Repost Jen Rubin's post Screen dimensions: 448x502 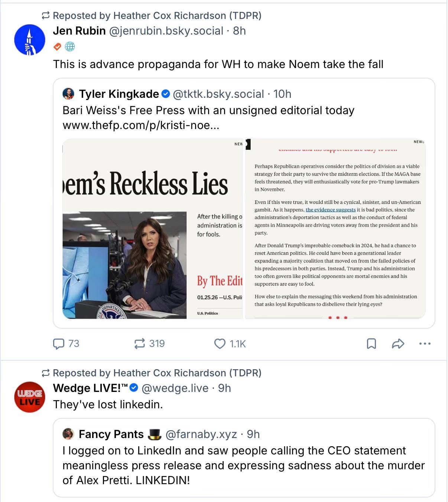pos(140,344)
